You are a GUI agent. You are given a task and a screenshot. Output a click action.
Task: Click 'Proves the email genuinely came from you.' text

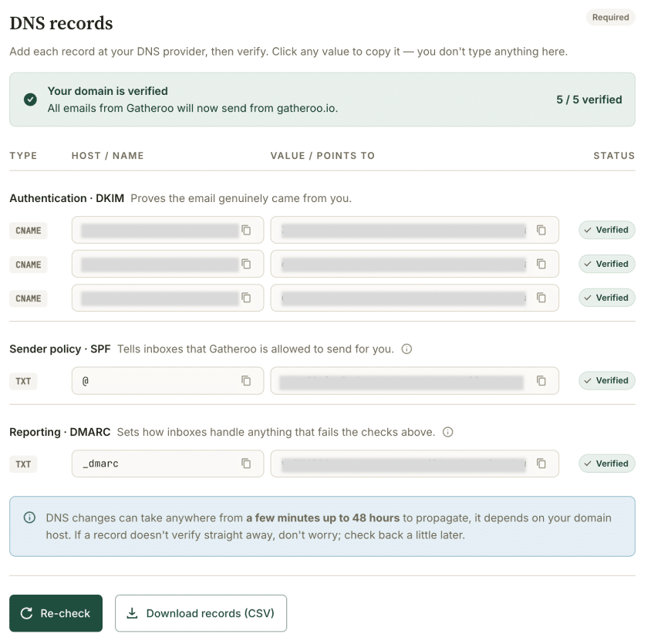click(x=241, y=198)
